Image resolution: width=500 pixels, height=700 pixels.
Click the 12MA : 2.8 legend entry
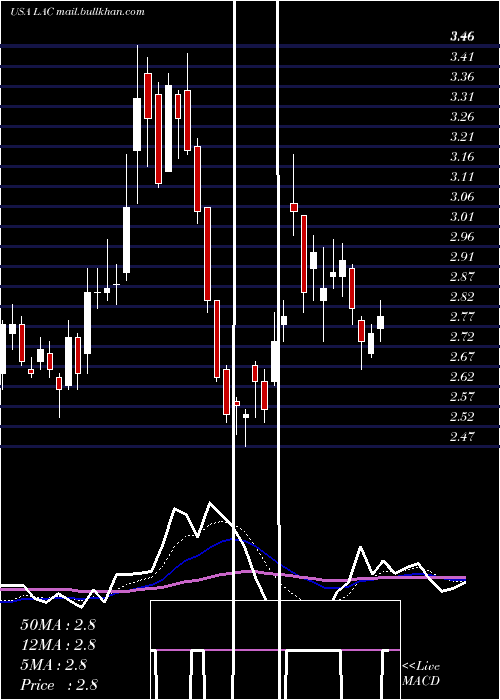58,645
